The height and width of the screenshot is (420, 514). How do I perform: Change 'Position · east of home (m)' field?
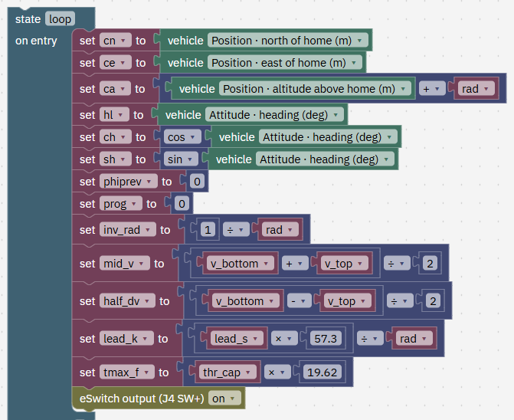point(285,63)
